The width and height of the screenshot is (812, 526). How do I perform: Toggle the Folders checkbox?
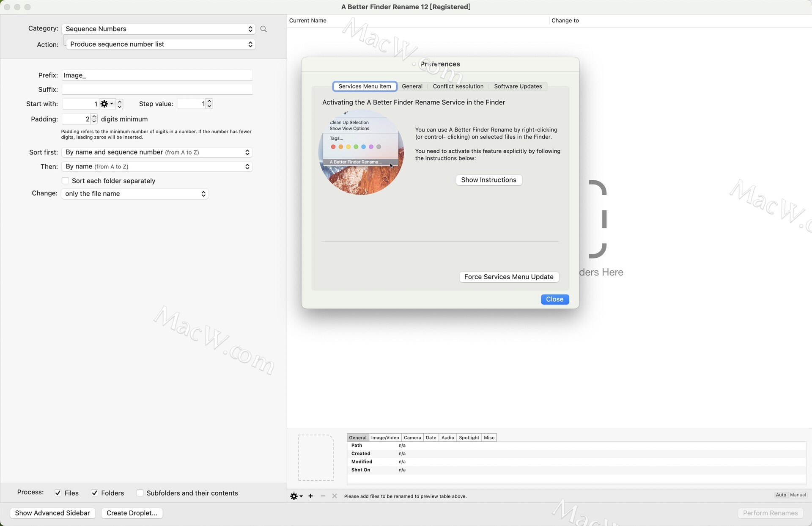(95, 493)
